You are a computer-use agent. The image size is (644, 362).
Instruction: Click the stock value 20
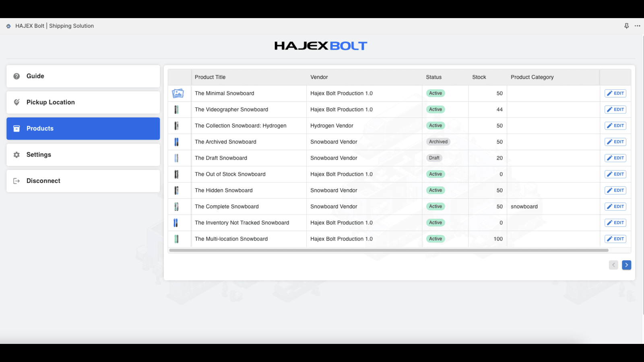(500, 158)
